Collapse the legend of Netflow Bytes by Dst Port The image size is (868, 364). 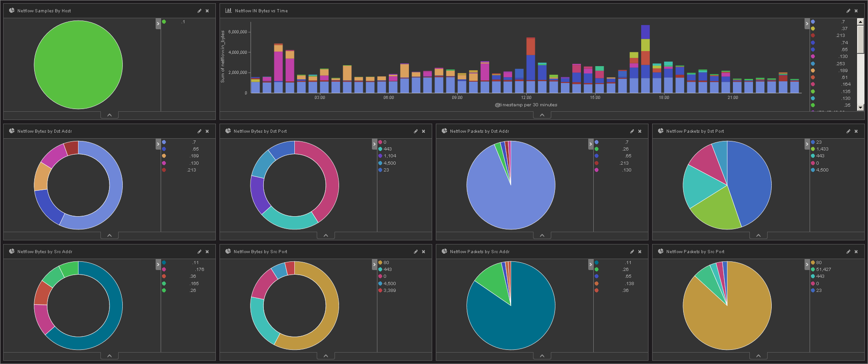point(375,144)
